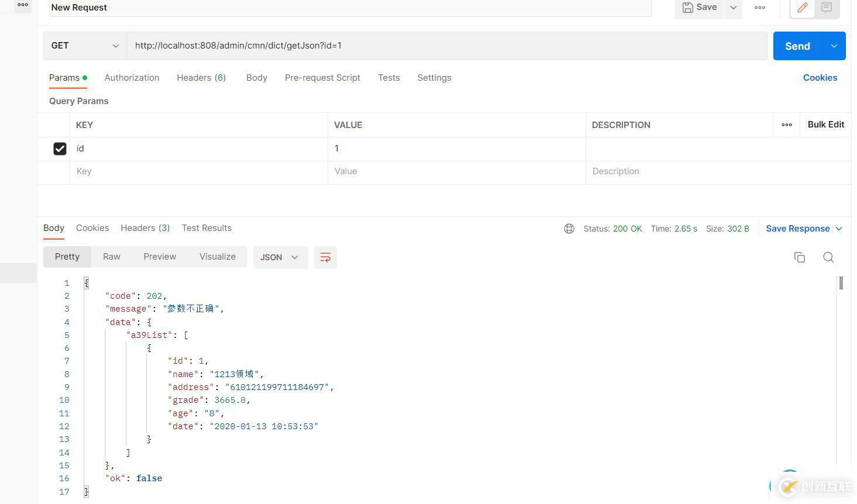857x504 pixels.
Task: Click Bulk Edit for query params
Action: 825,125
